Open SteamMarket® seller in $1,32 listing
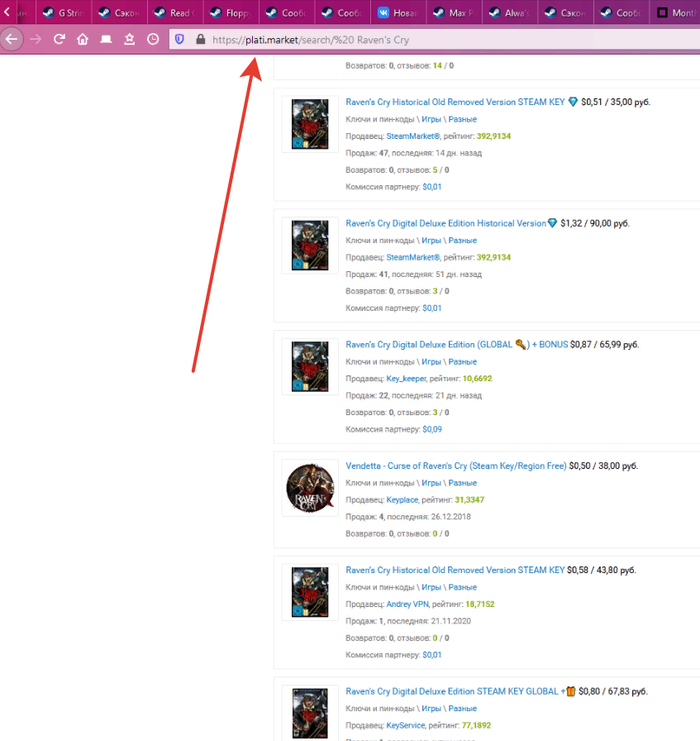Image resolution: width=700 pixels, height=741 pixels. click(413, 257)
